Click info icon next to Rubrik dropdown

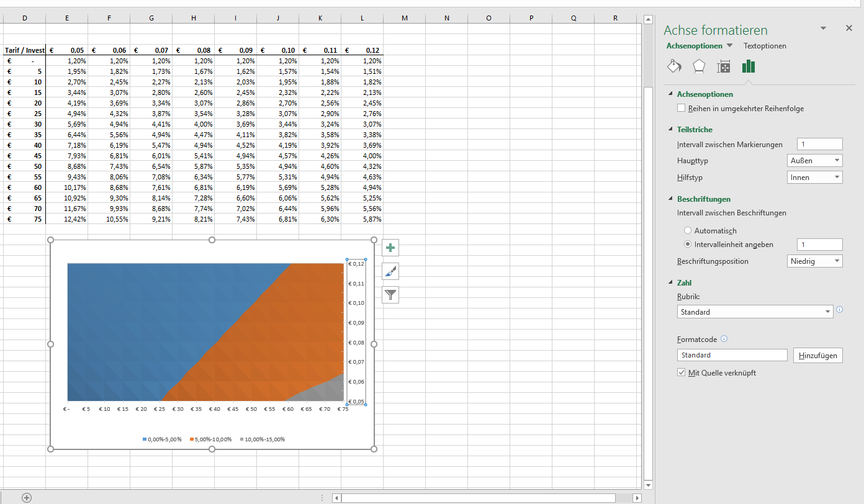coord(840,309)
